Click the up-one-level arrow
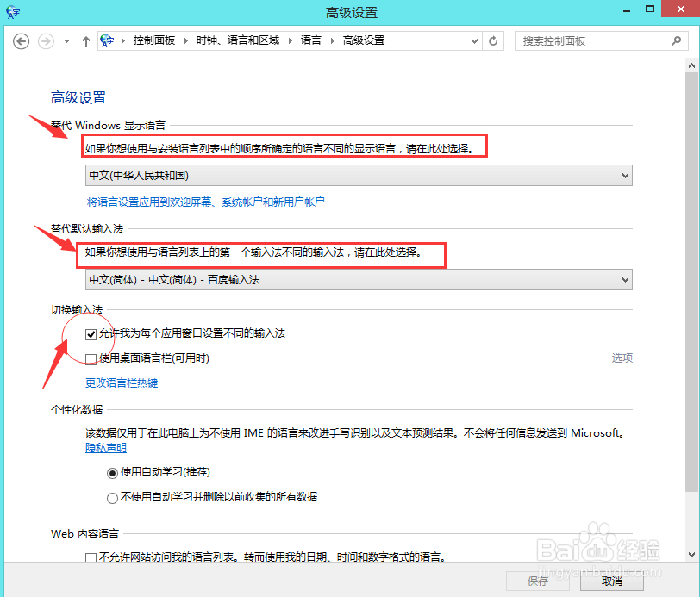Viewport: 700px width, 597px height. tap(86, 40)
